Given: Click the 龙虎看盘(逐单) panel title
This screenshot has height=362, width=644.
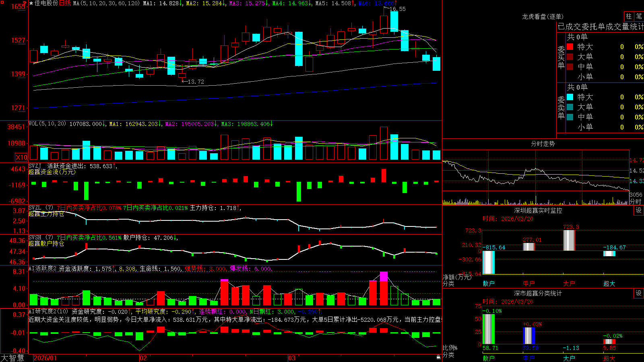Looking at the screenshot, I should click(x=543, y=16).
